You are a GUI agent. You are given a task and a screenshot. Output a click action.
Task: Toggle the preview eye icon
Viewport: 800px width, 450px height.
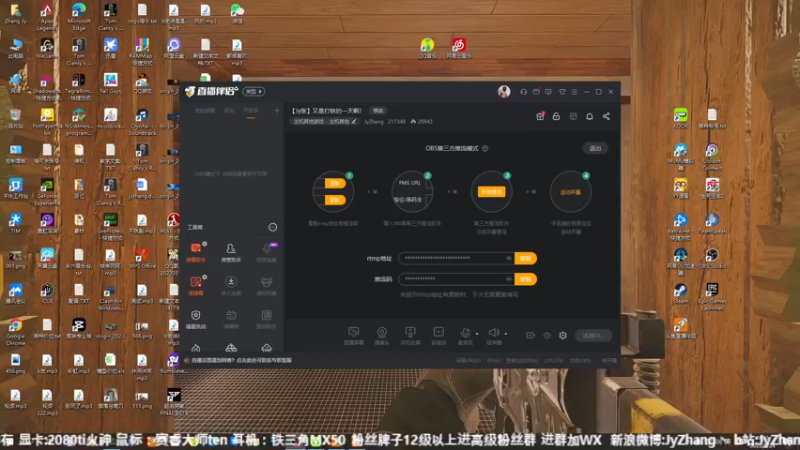click(x=547, y=335)
